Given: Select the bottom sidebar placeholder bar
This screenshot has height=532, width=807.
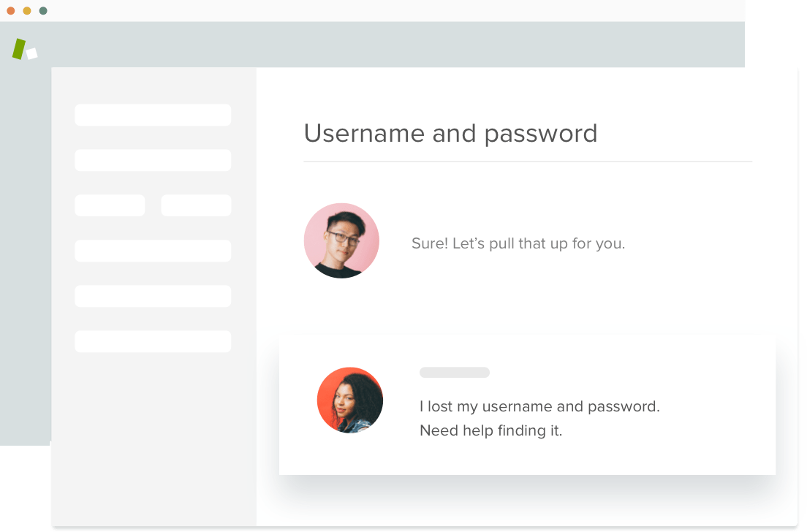Looking at the screenshot, I should (x=153, y=341).
